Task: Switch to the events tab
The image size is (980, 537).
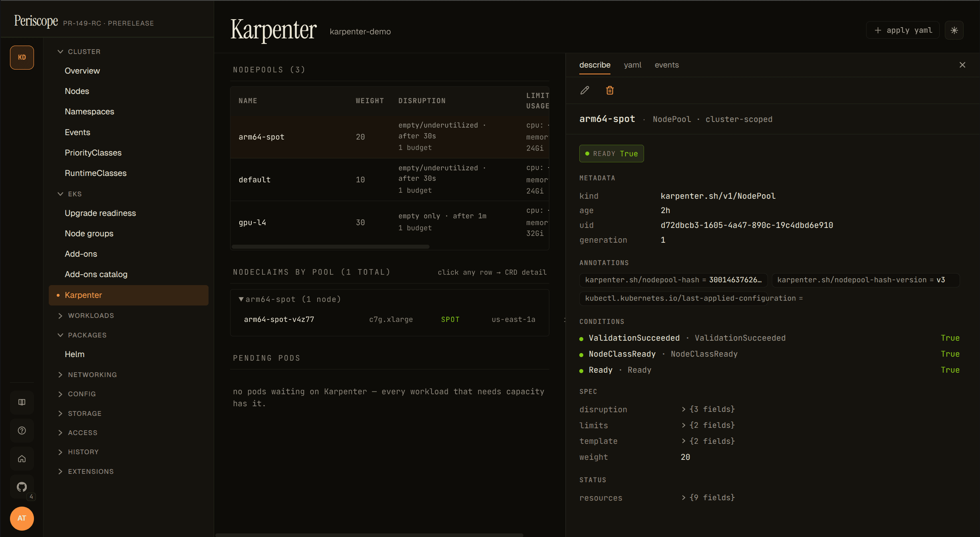Action: pyautogui.click(x=666, y=65)
